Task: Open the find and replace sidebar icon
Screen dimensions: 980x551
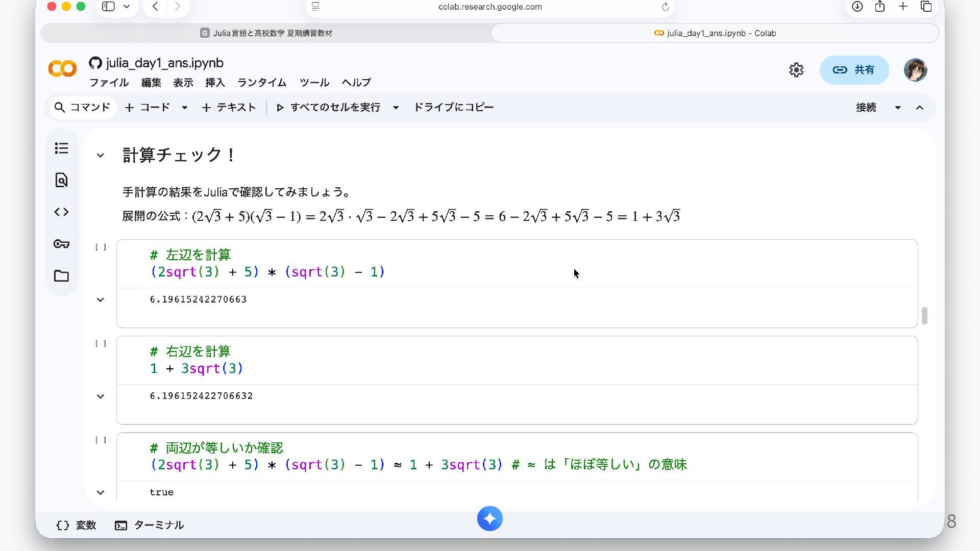Action: [x=61, y=180]
